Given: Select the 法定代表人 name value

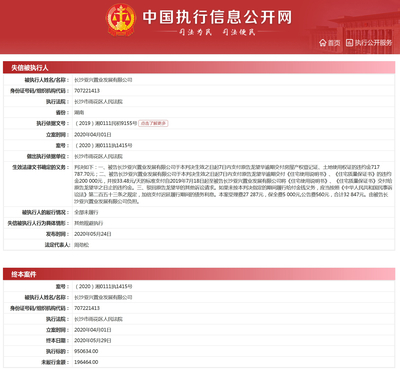Looking at the screenshot, I should 81,245.
